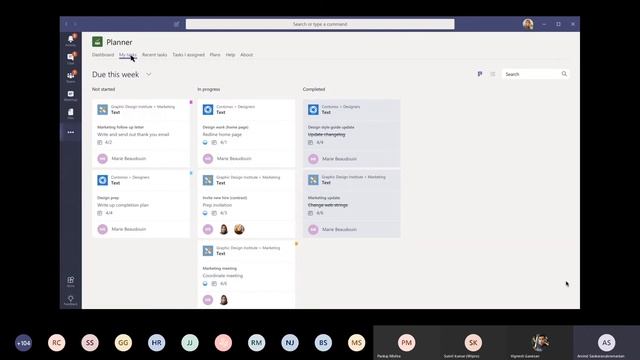Click the in-progress status circle on Prep invitation
This screenshot has height=360, width=640.
click(205, 213)
